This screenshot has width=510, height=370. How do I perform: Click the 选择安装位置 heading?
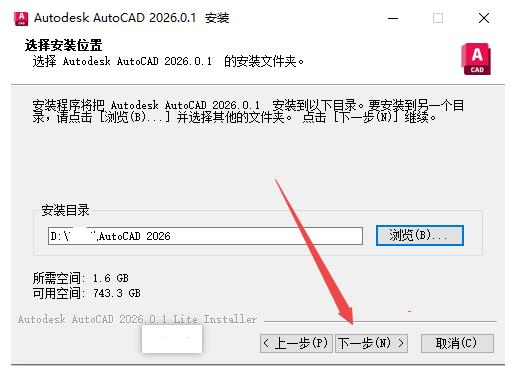pyautogui.click(x=63, y=45)
